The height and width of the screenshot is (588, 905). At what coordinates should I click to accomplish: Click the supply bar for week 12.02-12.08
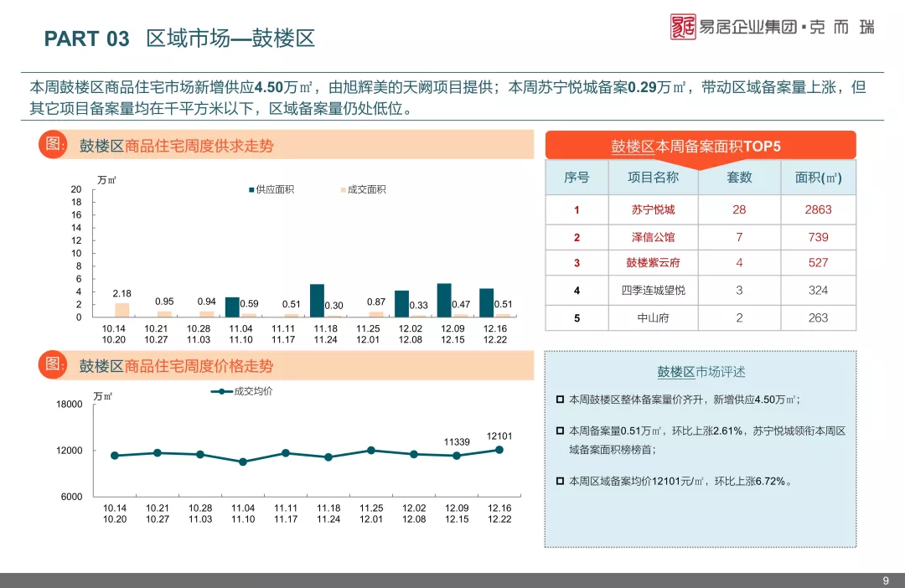pos(401,303)
